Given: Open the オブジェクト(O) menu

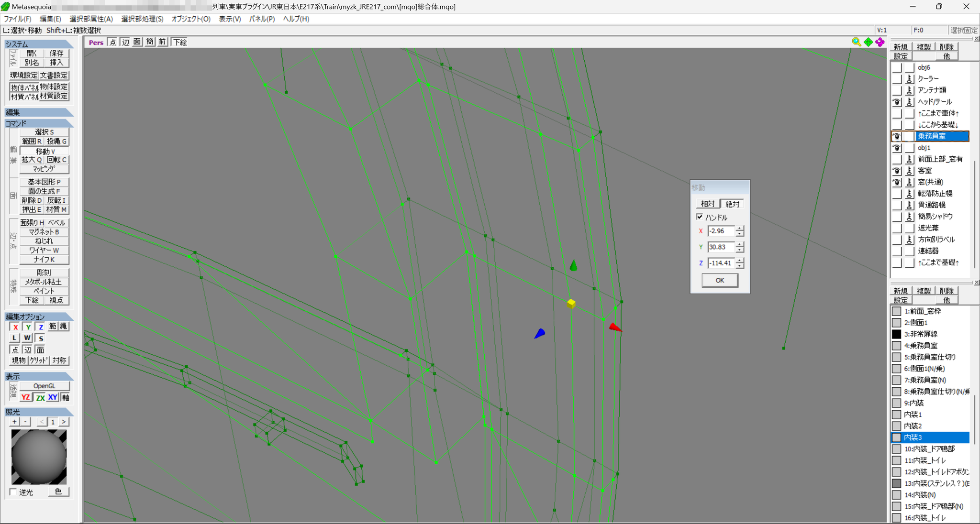Looking at the screenshot, I should point(191,19).
